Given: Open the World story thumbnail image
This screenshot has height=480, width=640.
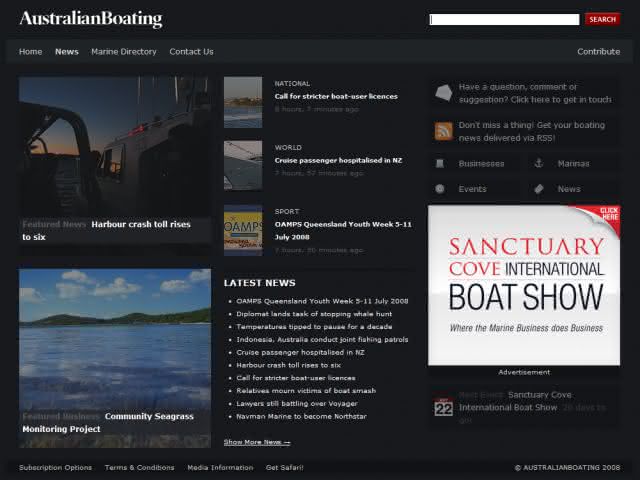Looking at the screenshot, I should click(243, 165).
